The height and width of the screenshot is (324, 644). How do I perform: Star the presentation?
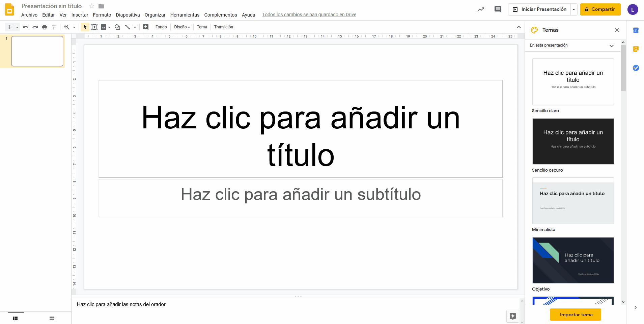point(92,6)
